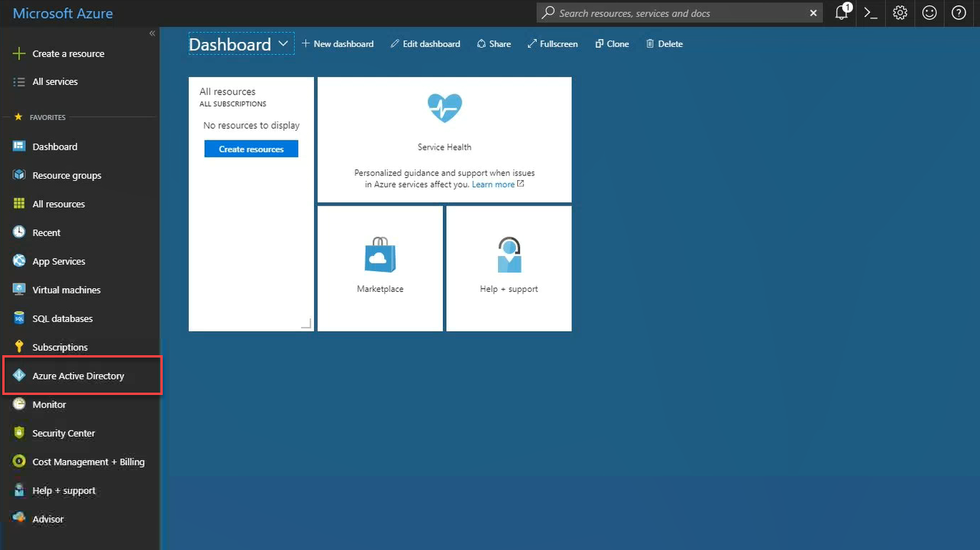The height and width of the screenshot is (550, 980).
Task: Clone the current dashboard
Action: (613, 44)
